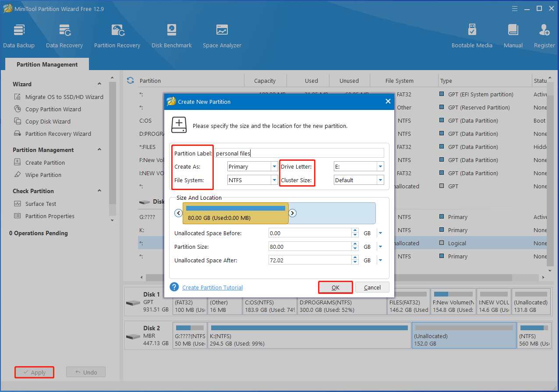The width and height of the screenshot is (559, 392).
Task: Click the 80.00 GB partition size bar
Action: [236, 213]
